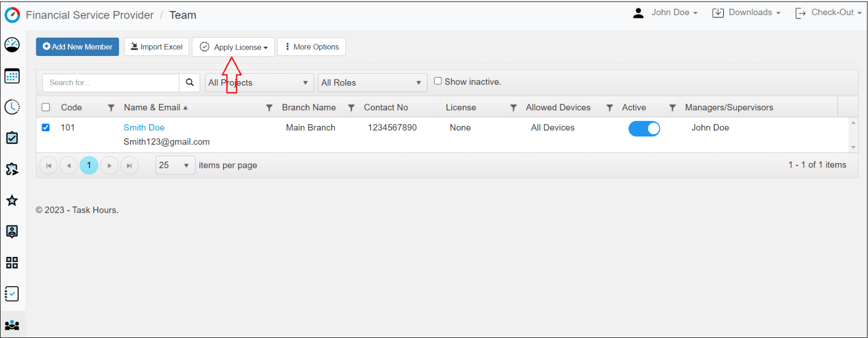The height and width of the screenshot is (338, 868).
Task: Open the star icon in sidebar
Action: [12, 200]
